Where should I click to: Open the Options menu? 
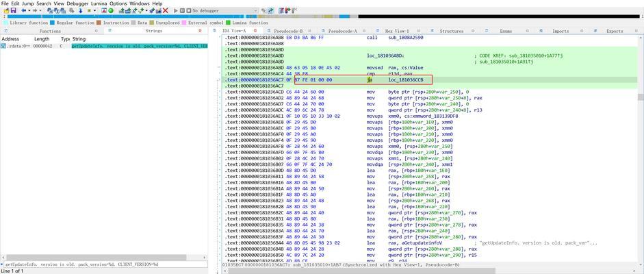point(118,3)
